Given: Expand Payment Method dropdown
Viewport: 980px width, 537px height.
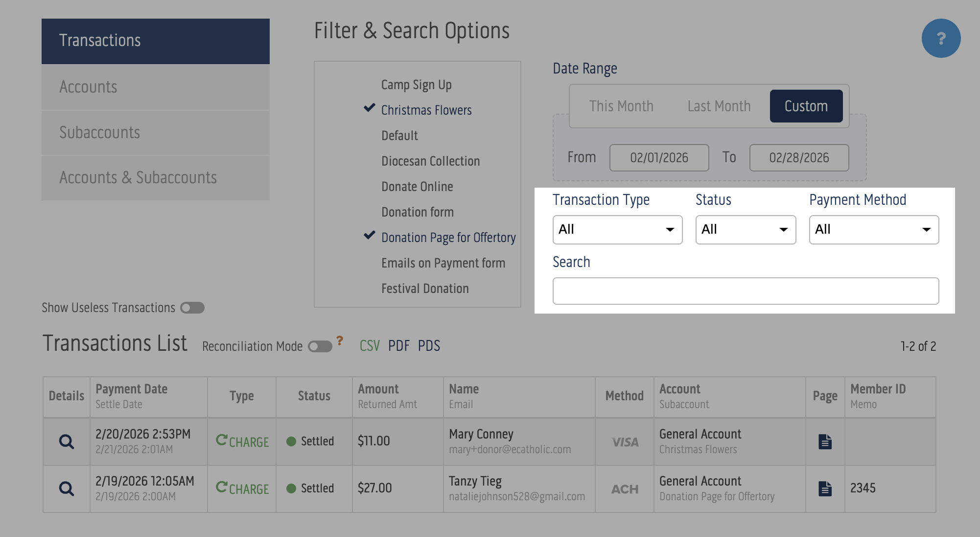Looking at the screenshot, I should pyautogui.click(x=874, y=229).
